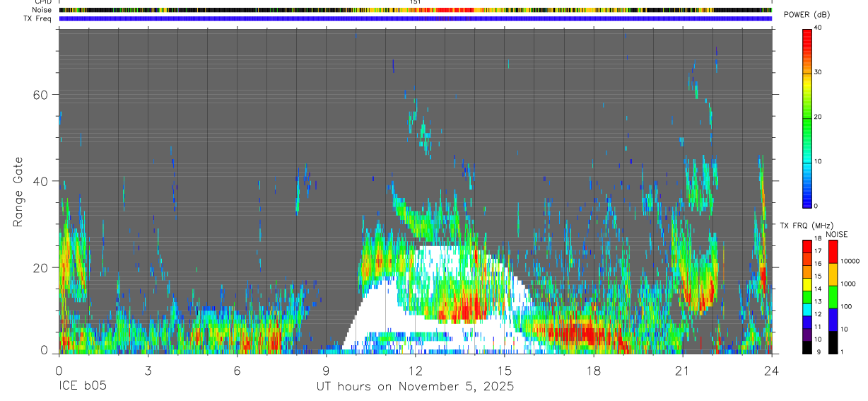Click the black noise swatch between 1 and 10
This screenshot has height=401, width=868.
coord(833,342)
